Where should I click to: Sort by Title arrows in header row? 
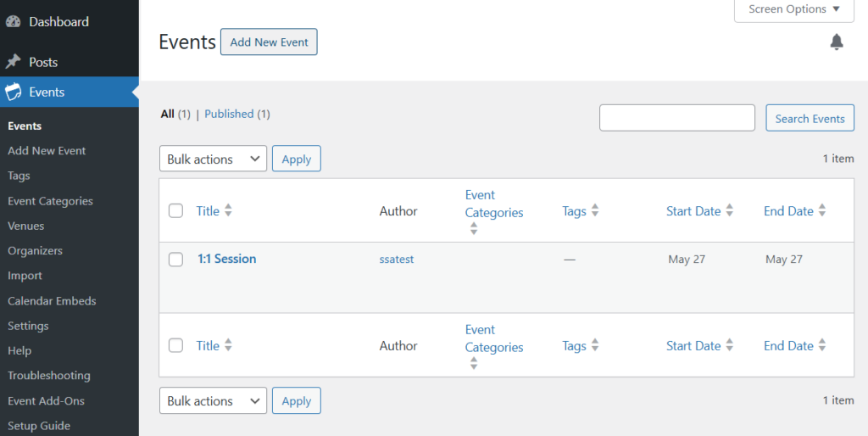click(x=228, y=210)
